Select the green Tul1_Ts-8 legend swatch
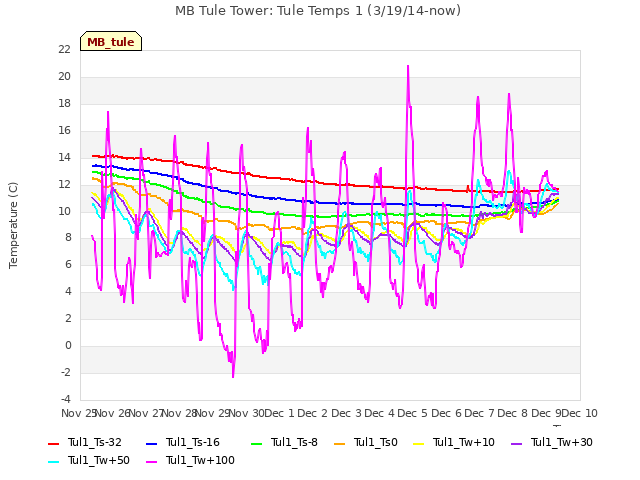This screenshot has height=480, width=640. coord(256,443)
